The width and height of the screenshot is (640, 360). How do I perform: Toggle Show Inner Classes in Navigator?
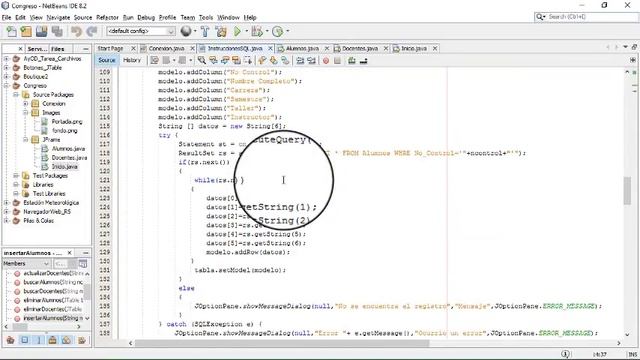point(67,340)
